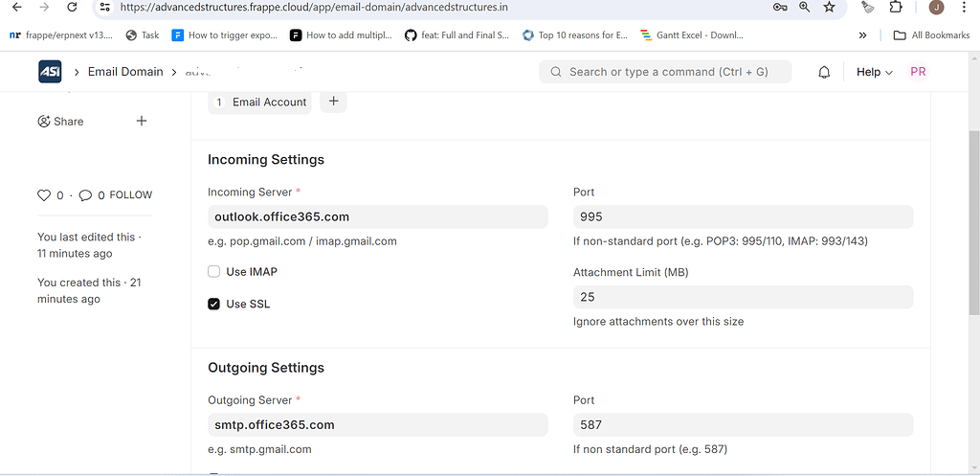This screenshot has height=476, width=980.
Task: Open Top 10 reasons for E bookmark
Action: [575, 35]
